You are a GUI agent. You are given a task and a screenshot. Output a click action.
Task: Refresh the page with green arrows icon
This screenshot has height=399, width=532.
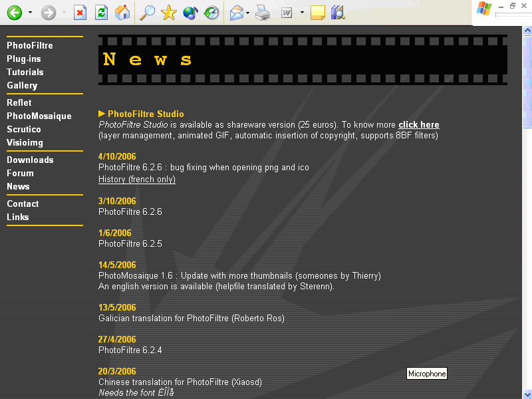101,13
